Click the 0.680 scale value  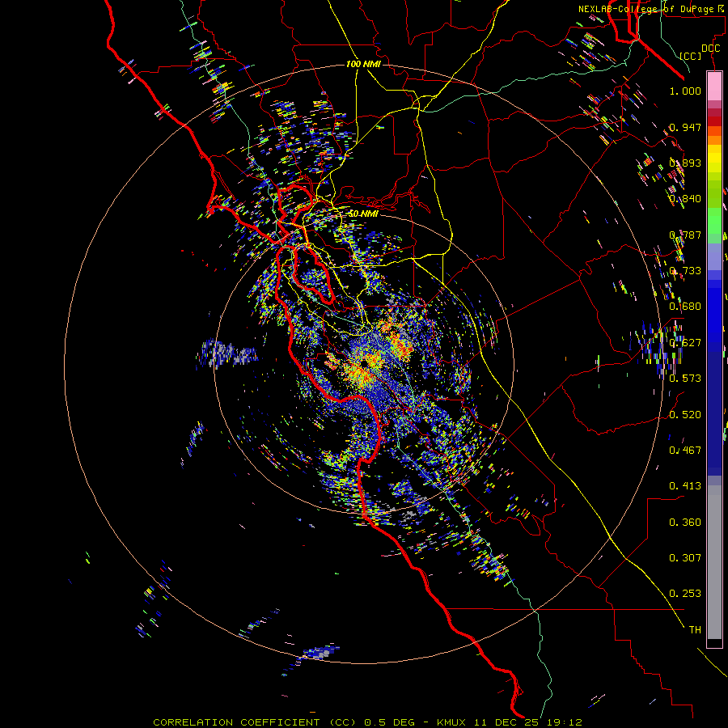click(x=685, y=307)
